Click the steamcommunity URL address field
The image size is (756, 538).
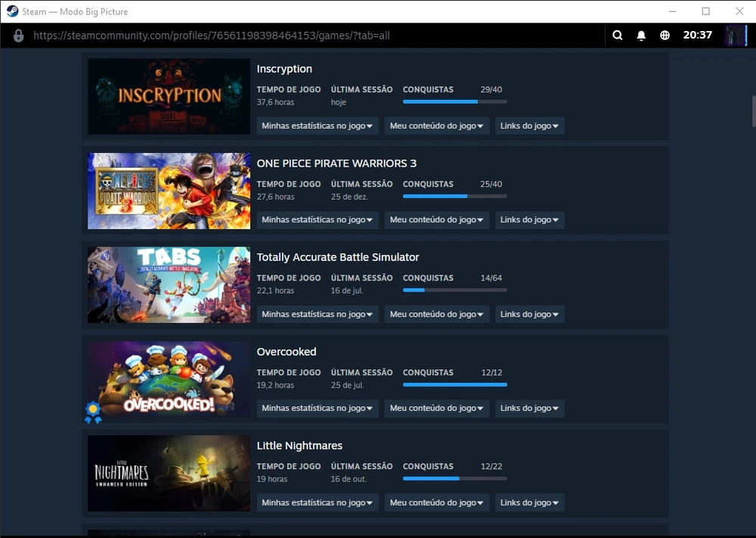212,36
